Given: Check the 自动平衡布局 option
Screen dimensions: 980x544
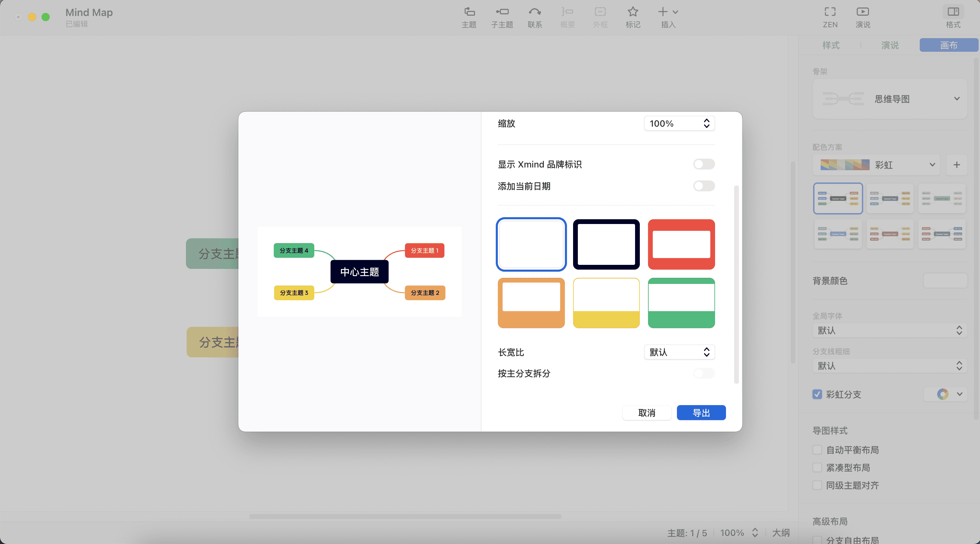Looking at the screenshot, I should (817, 450).
